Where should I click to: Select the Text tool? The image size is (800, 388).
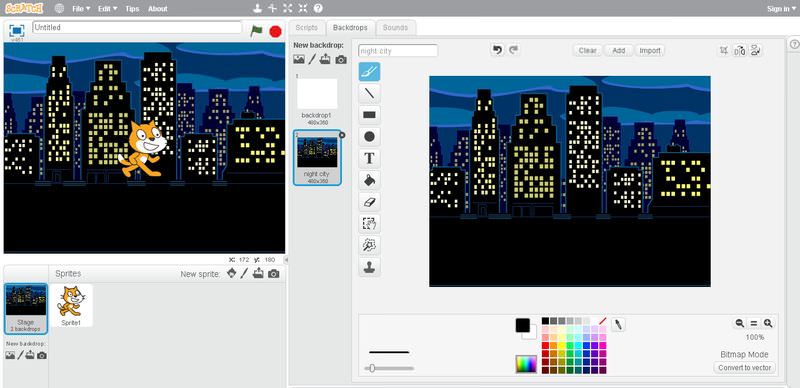(x=369, y=158)
